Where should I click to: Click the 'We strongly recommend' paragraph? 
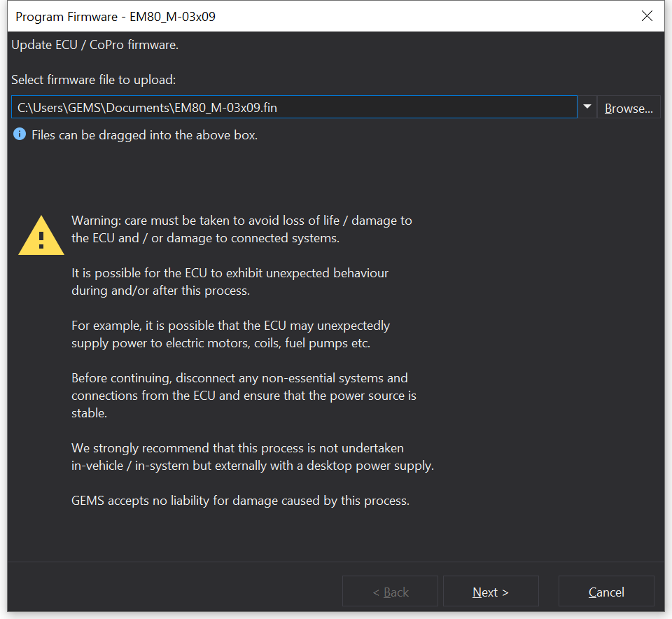252,457
